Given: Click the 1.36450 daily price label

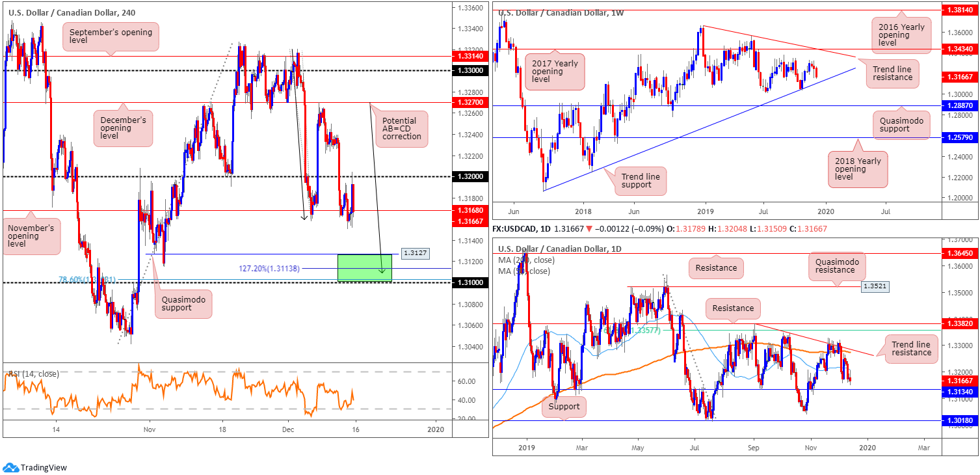Looking at the screenshot, I should (960, 252).
